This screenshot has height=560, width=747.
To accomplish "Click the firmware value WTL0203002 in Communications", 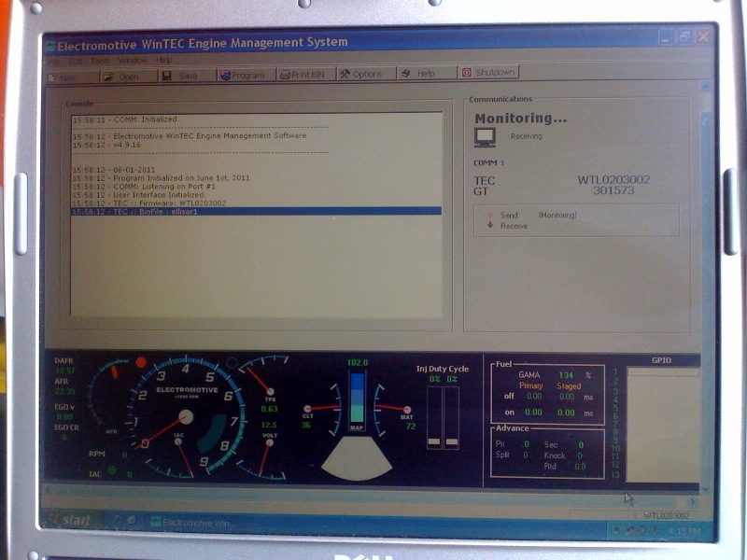I will [613, 179].
